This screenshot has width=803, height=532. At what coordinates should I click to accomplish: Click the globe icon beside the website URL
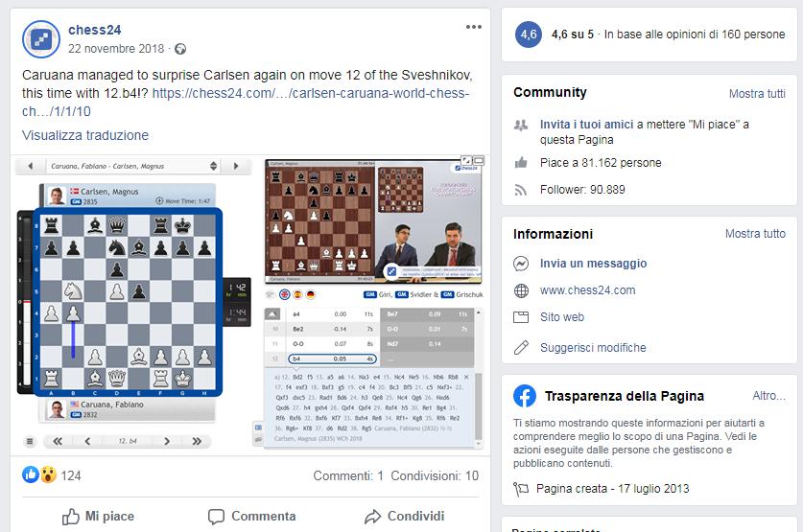click(x=521, y=290)
